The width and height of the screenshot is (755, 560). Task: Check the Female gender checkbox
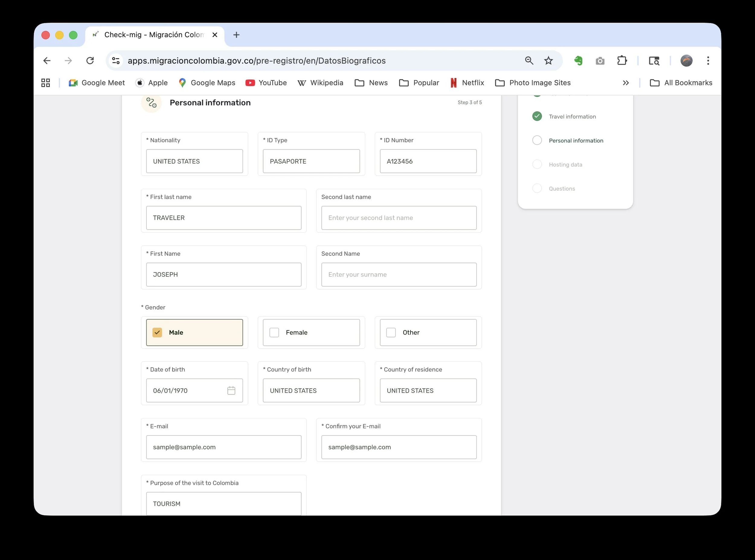pos(274,333)
